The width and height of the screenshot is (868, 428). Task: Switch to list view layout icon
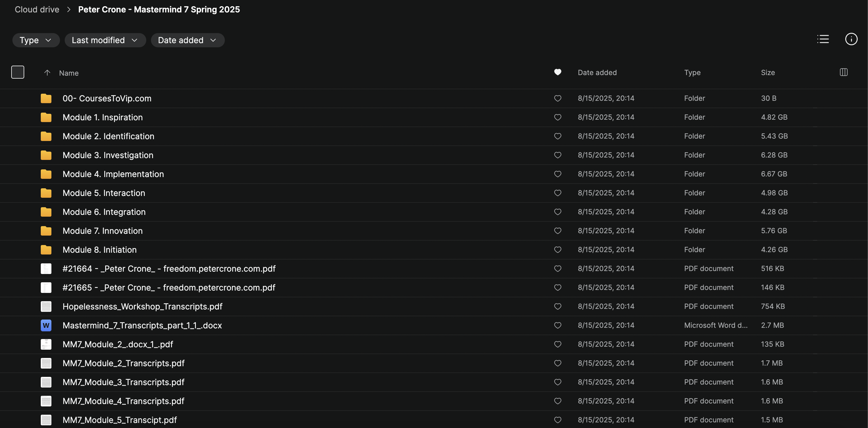coord(823,39)
